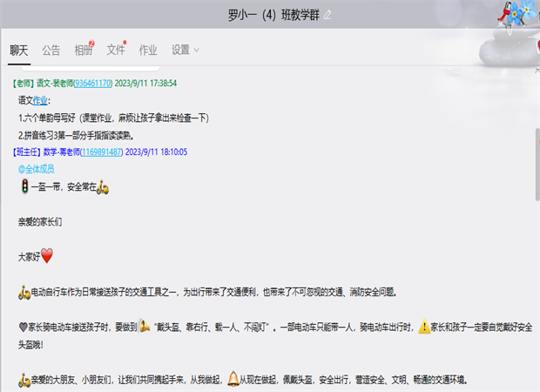Click QQ number 1169891487 link
This screenshot has height=392, width=540.
98,152
